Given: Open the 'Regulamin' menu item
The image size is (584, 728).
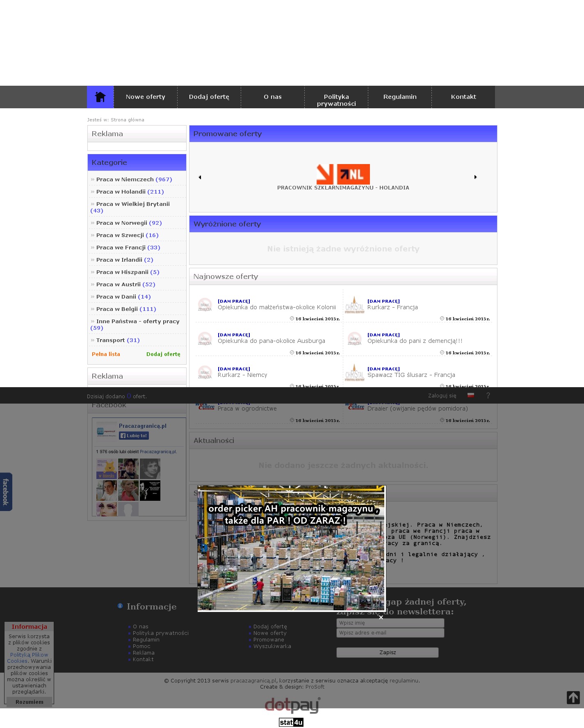Looking at the screenshot, I should coord(399,97).
